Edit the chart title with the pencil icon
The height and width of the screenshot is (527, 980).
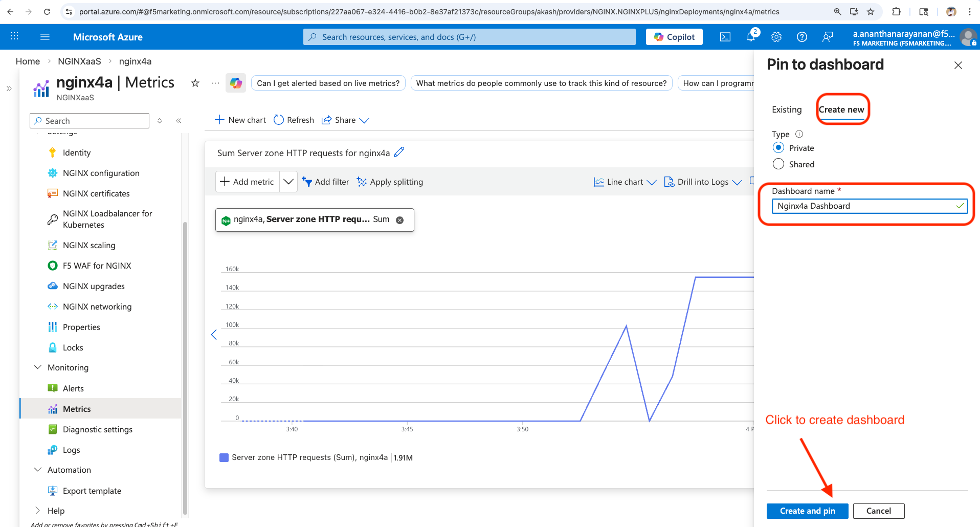pos(399,152)
